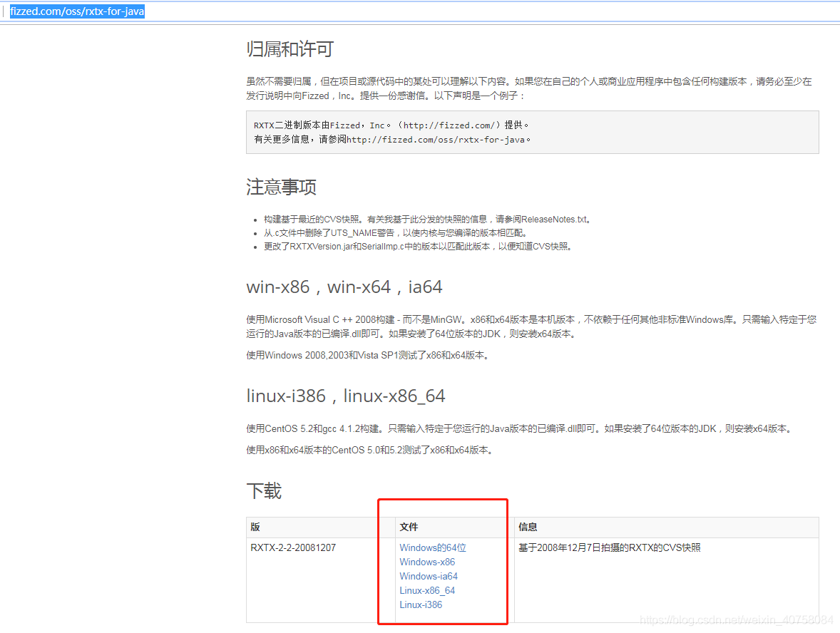Click the bullet about UTS_NAME warning
This screenshot has height=633, width=840.
[396, 233]
